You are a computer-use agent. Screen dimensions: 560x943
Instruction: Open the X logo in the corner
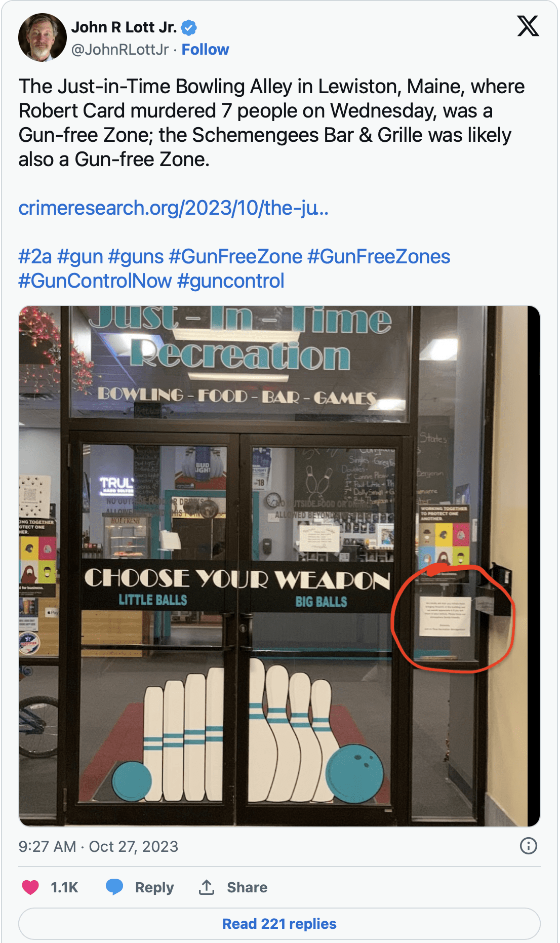[x=528, y=26]
